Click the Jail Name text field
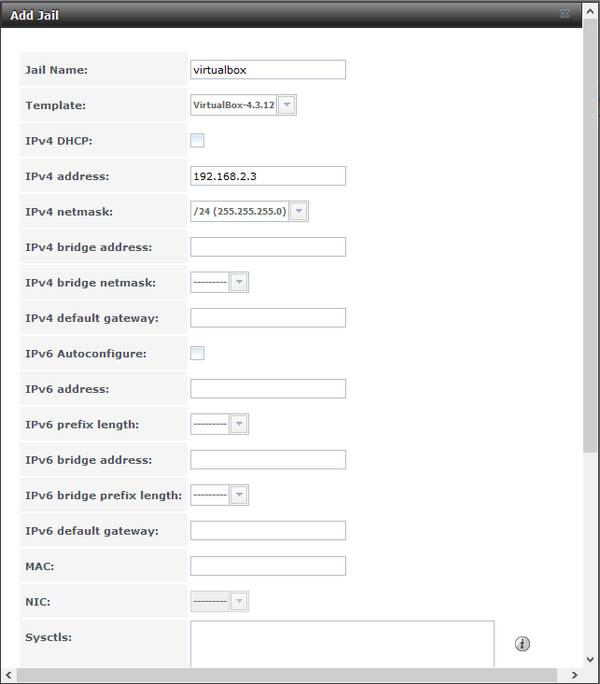This screenshot has height=684, width=600. pyautogui.click(x=268, y=70)
